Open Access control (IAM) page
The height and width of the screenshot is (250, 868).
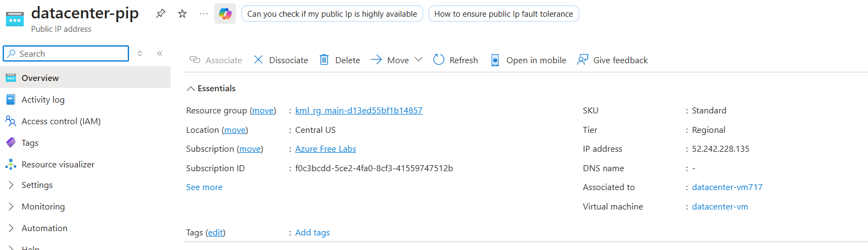click(60, 121)
